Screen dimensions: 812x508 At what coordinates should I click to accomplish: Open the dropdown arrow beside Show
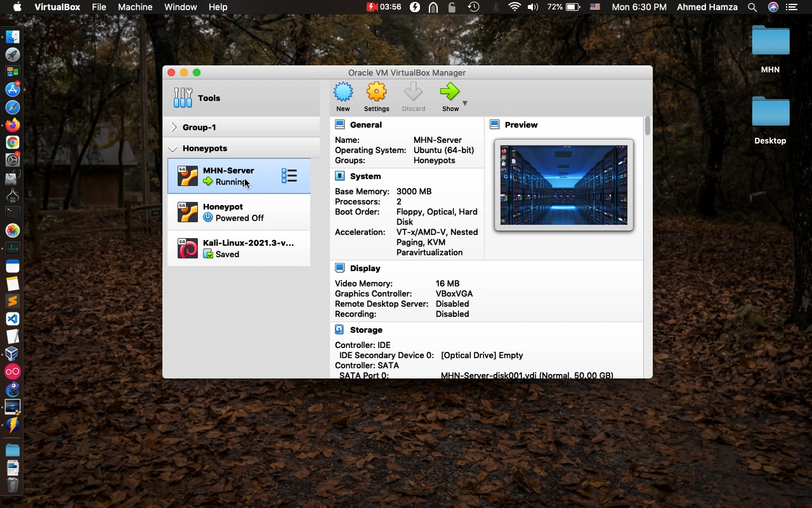[464, 104]
